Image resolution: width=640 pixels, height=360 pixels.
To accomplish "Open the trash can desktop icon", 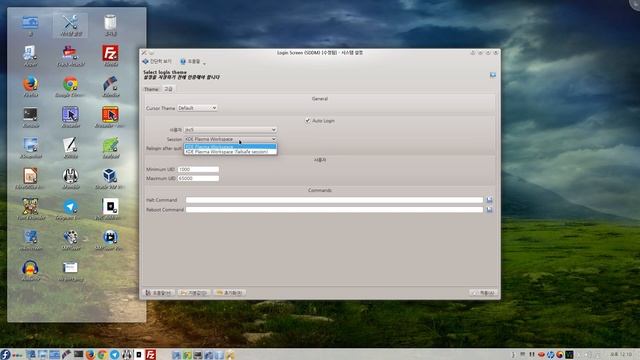I will tap(110, 24).
